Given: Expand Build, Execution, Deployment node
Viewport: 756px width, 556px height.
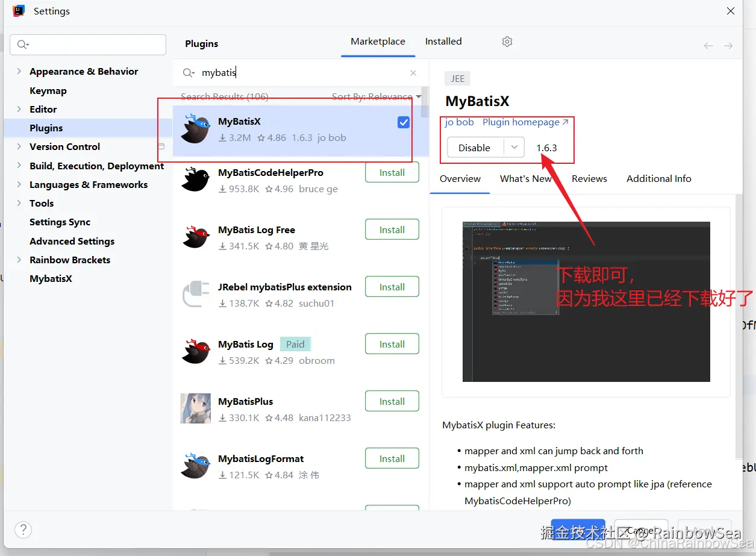Looking at the screenshot, I should 19,166.
